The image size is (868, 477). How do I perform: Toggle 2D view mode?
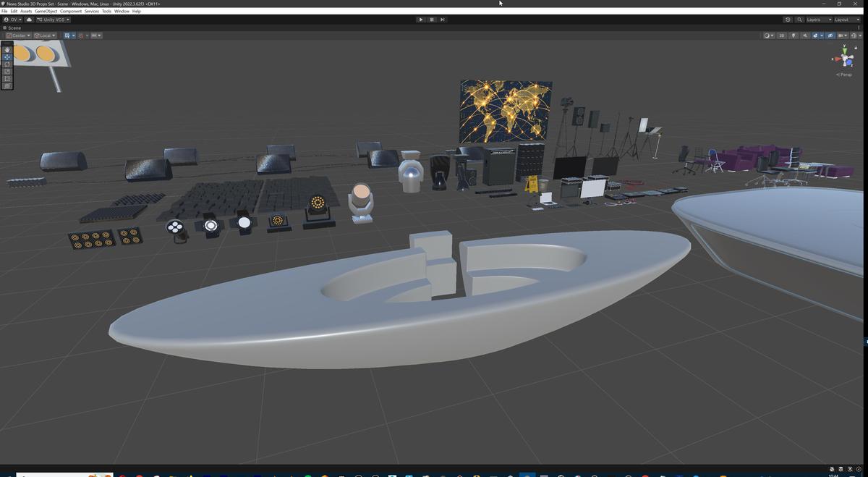click(x=782, y=35)
